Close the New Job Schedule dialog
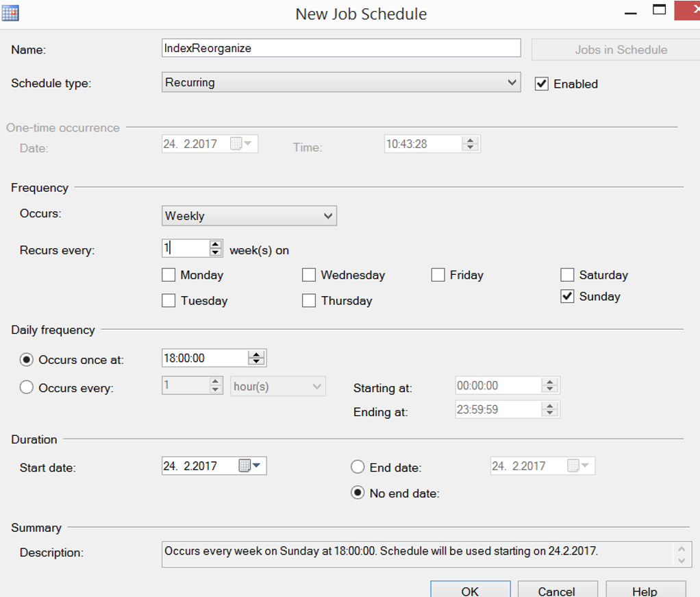This screenshot has height=597, width=700. (x=689, y=10)
